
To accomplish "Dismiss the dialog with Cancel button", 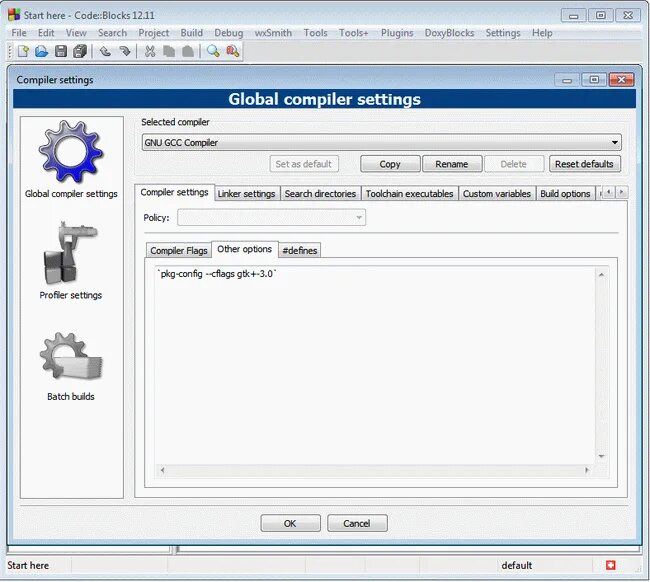I will [357, 523].
